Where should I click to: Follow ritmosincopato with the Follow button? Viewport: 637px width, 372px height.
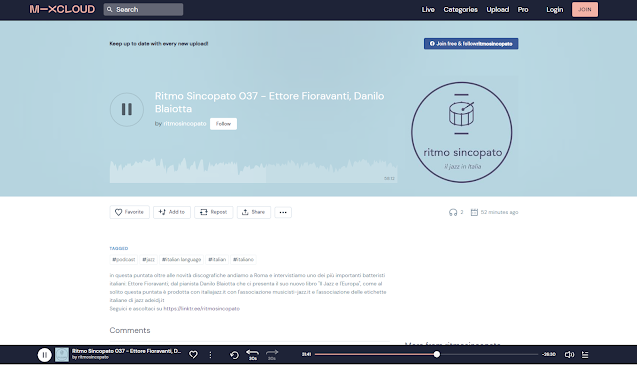223,123
